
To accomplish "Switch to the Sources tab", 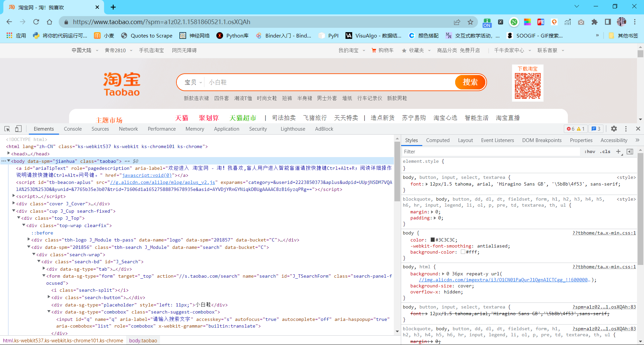I will tap(100, 129).
